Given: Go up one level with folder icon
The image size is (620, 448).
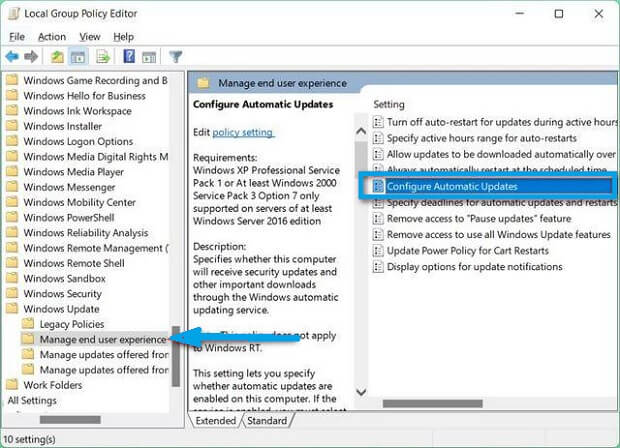Looking at the screenshot, I should pos(57,57).
